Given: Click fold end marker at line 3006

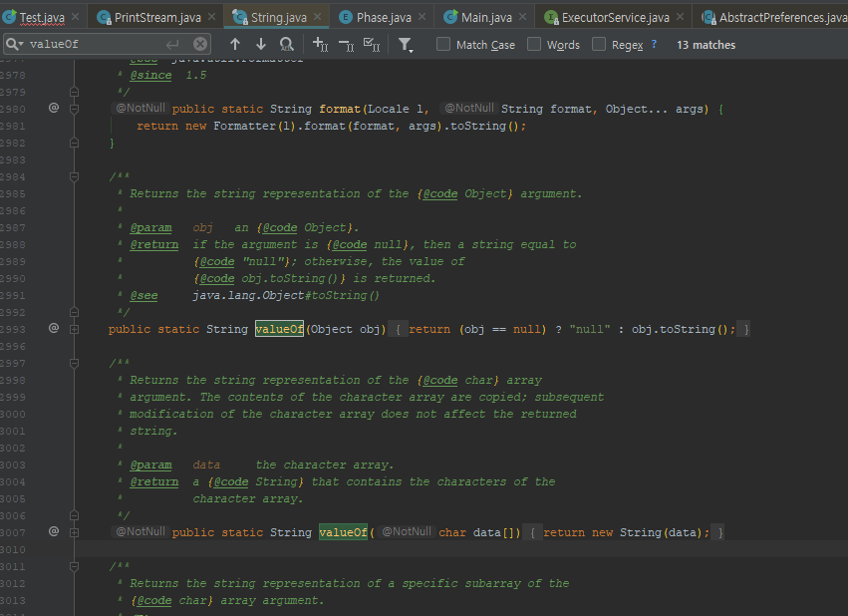Looking at the screenshot, I should click(x=75, y=515).
